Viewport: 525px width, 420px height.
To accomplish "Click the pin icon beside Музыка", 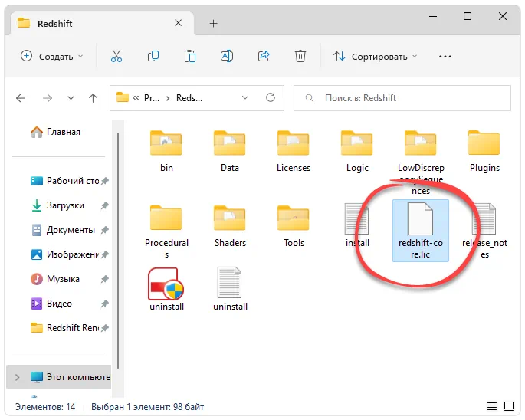I will pos(105,279).
